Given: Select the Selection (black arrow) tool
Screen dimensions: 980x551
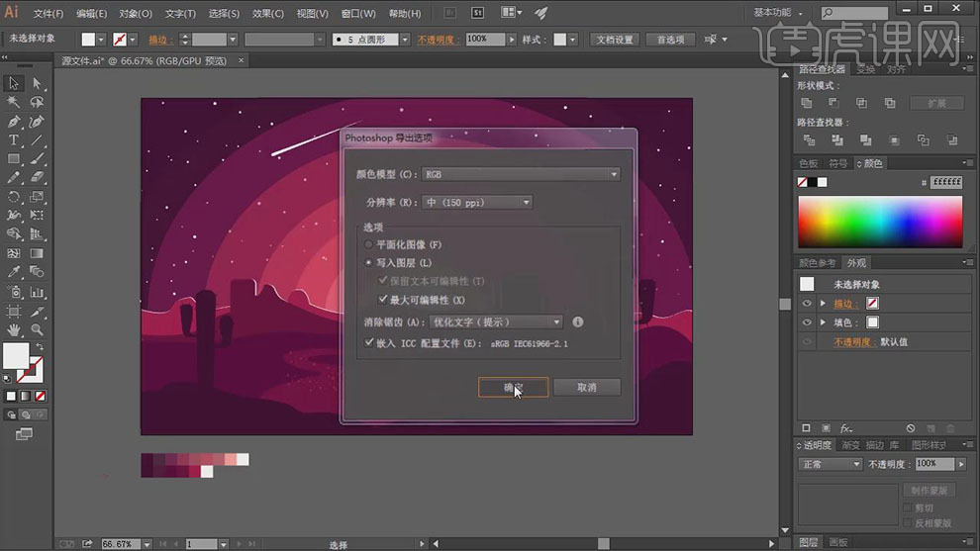Looking at the screenshot, I should tap(13, 83).
